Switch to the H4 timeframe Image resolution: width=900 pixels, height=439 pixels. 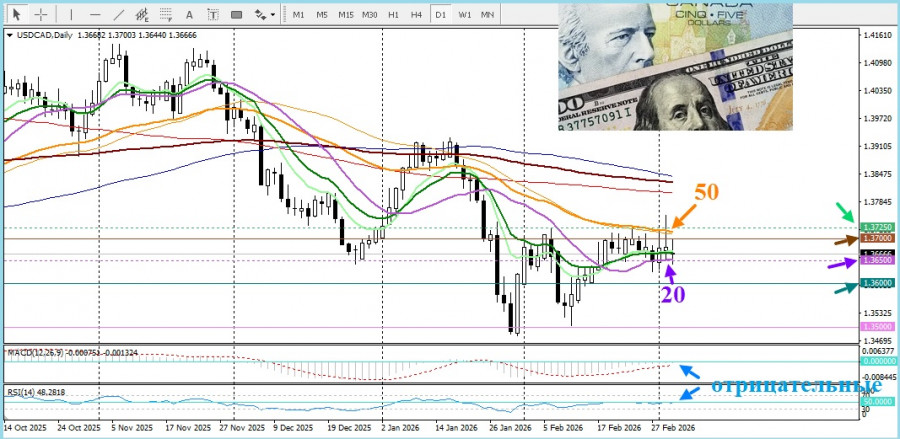417,14
